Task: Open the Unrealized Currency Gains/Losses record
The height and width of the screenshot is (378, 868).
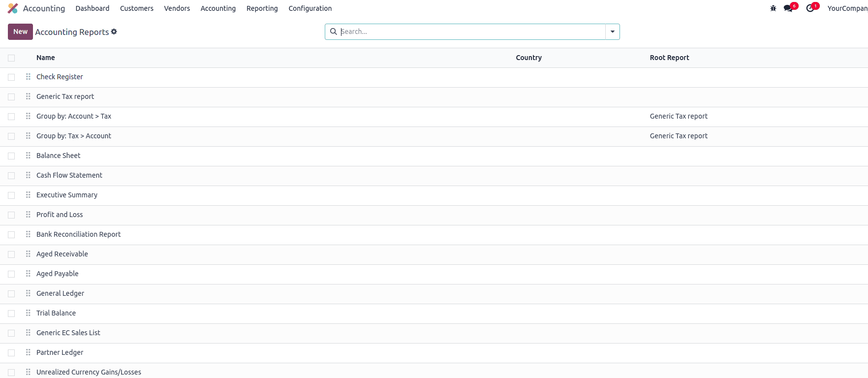Action: [x=89, y=372]
